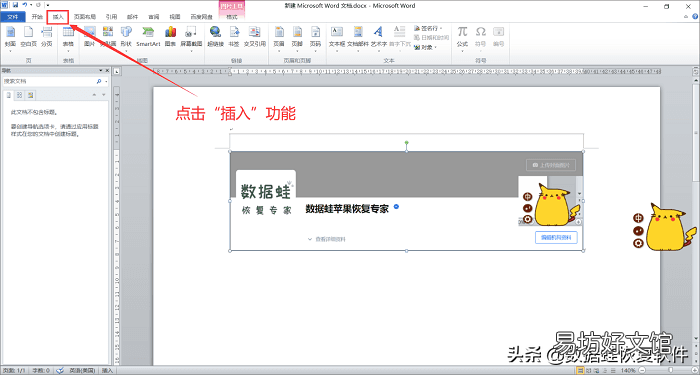Insert an equation (公式)

coord(462,38)
